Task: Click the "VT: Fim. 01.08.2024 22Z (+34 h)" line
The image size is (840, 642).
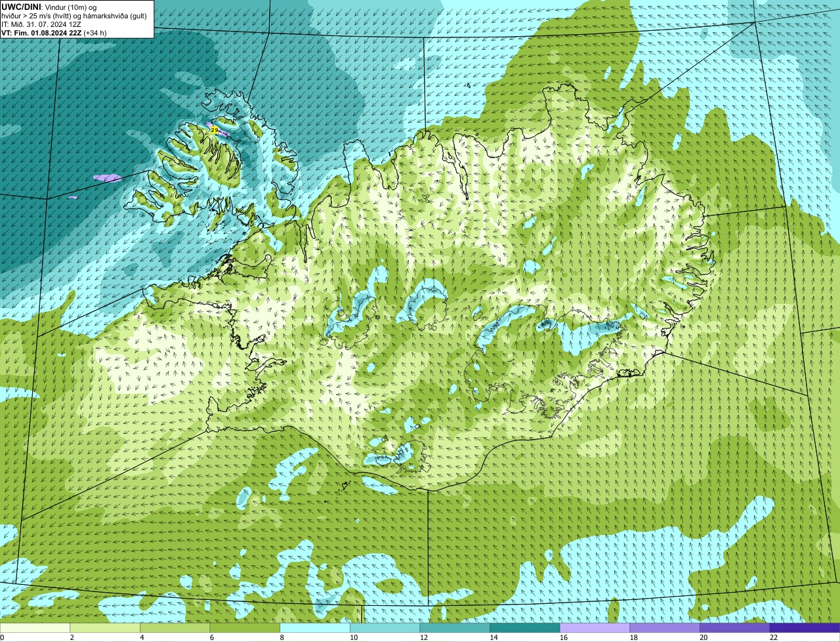Action: (54, 32)
